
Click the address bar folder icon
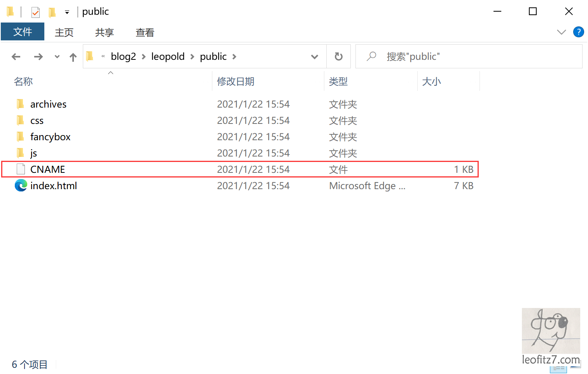[90, 56]
